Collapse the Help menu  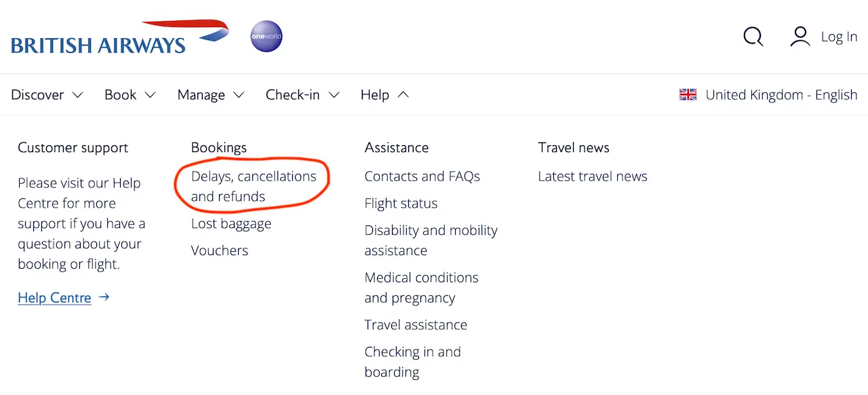click(x=384, y=95)
